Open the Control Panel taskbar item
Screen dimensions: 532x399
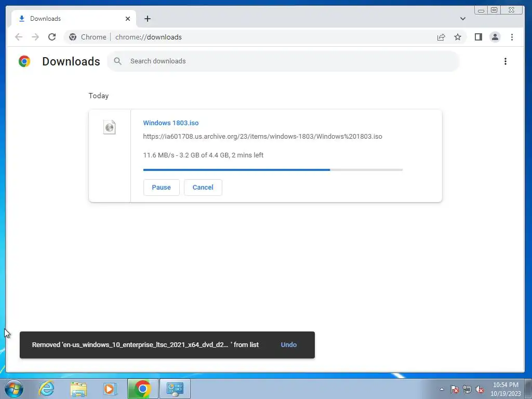pyautogui.click(x=175, y=389)
